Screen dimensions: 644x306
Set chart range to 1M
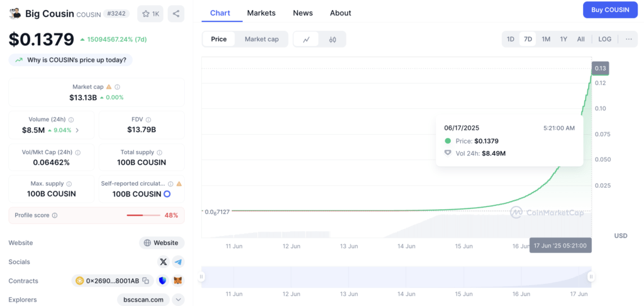coord(546,39)
